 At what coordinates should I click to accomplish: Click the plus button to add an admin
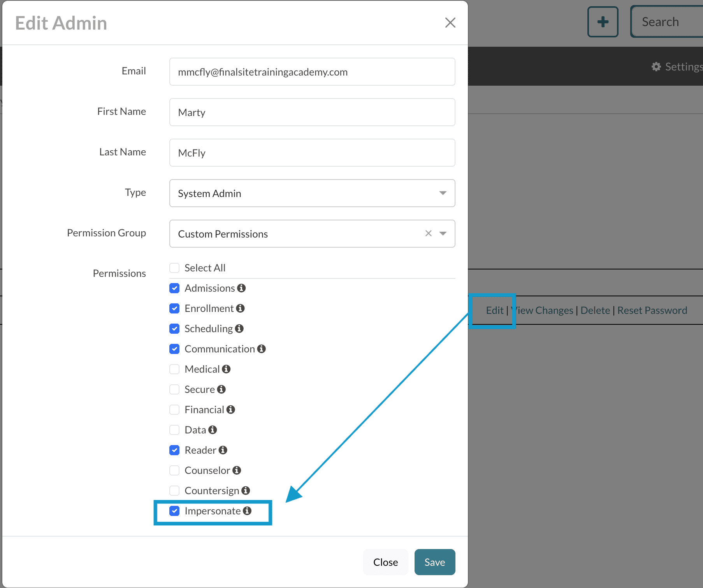click(603, 22)
